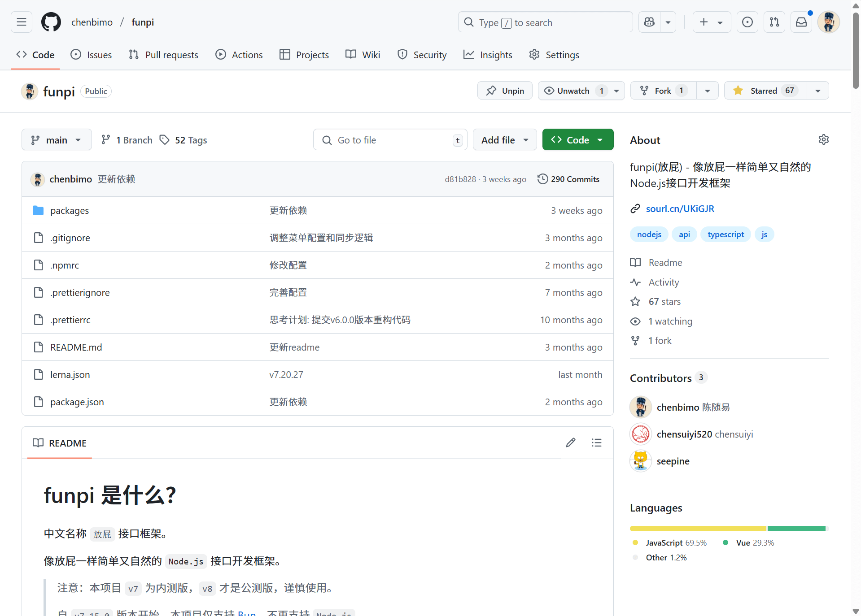Open commit hash d81b828
This screenshot has width=861, height=616.
460,179
